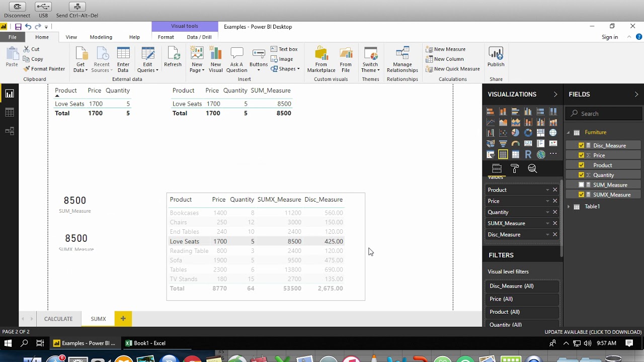Click Manage Relationships in the ribbon
Image resolution: width=644 pixels, height=362 pixels.
[x=403, y=60]
